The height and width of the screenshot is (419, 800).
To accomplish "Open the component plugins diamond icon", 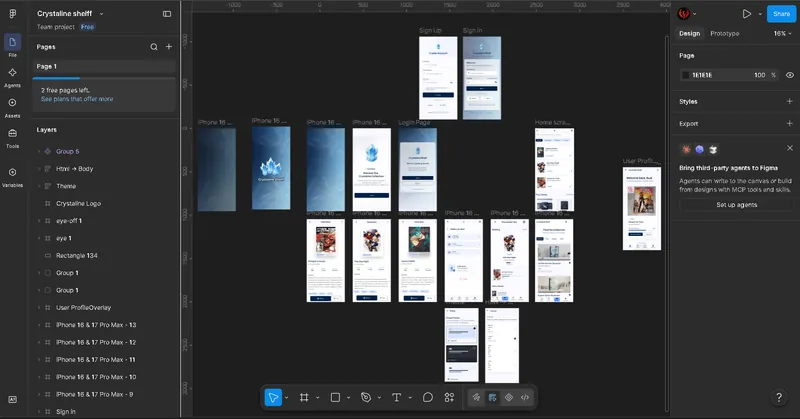I will (509, 397).
